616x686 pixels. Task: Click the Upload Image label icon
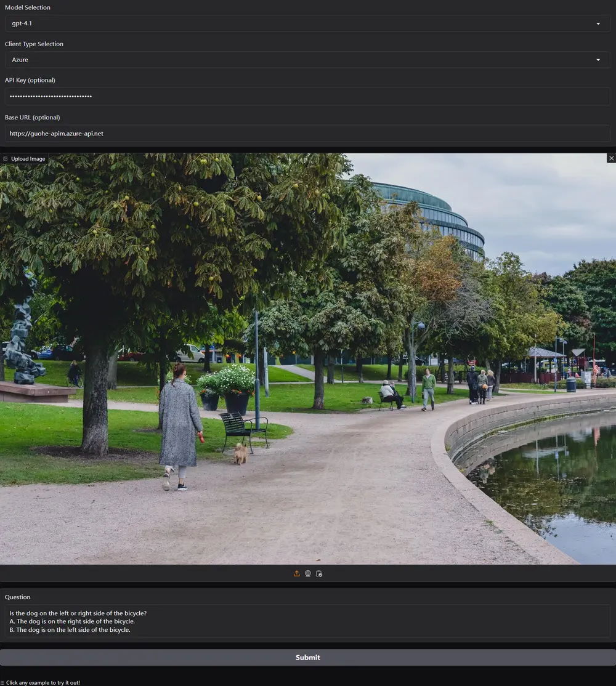(6, 159)
